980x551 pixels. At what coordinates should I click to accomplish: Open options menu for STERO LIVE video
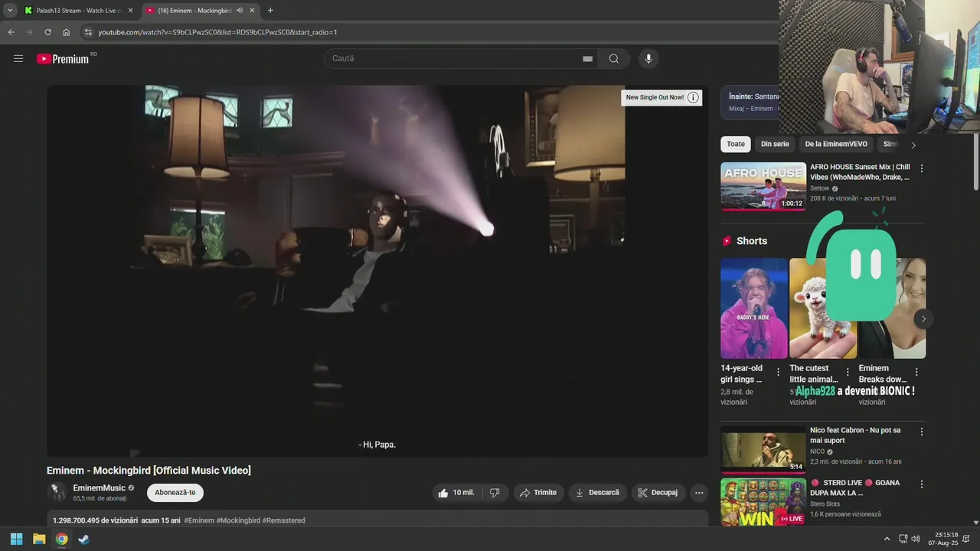click(x=921, y=484)
